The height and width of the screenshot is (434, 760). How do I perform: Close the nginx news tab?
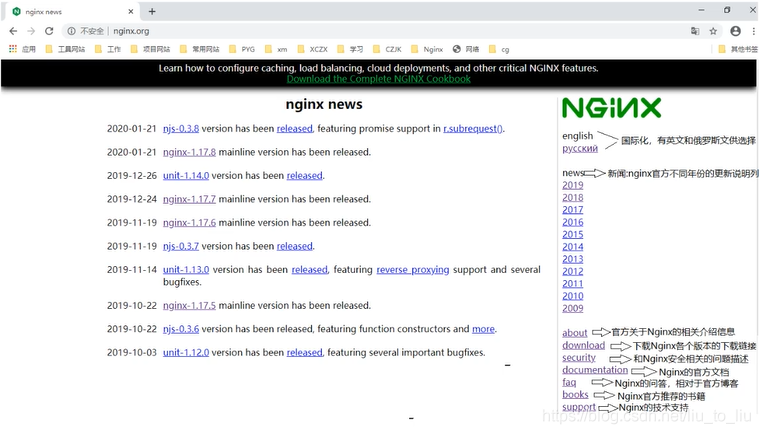131,11
